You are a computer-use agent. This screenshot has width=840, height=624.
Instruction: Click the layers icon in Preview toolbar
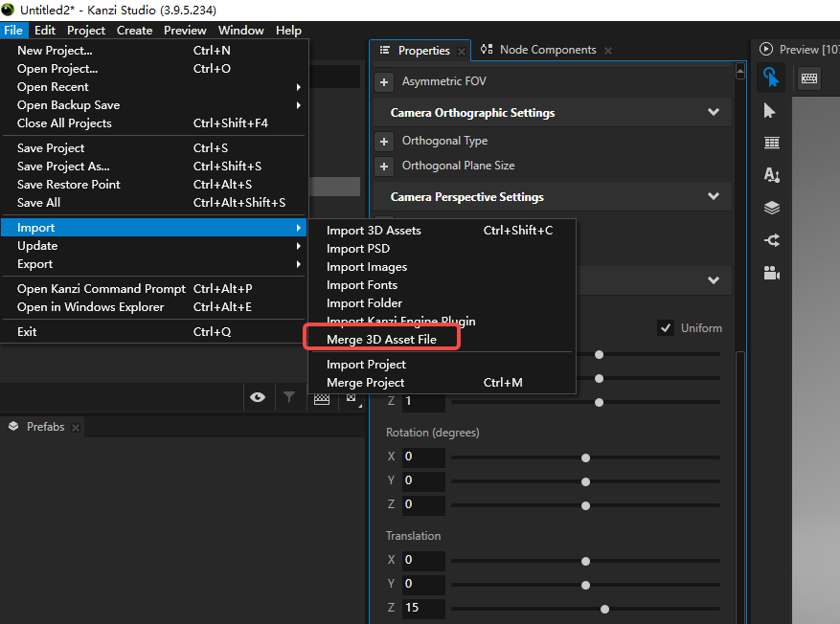pyautogui.click(x=771, y=208)
